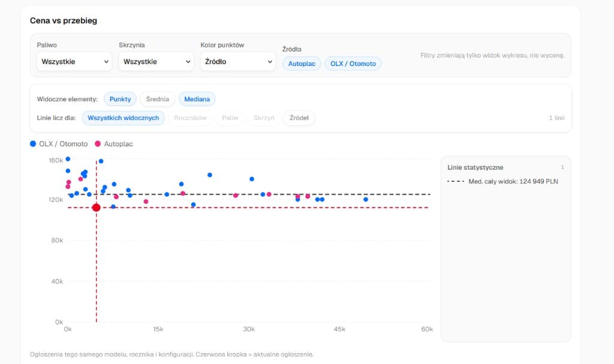Click the Autoplac legend label

[x=118, y=144]
